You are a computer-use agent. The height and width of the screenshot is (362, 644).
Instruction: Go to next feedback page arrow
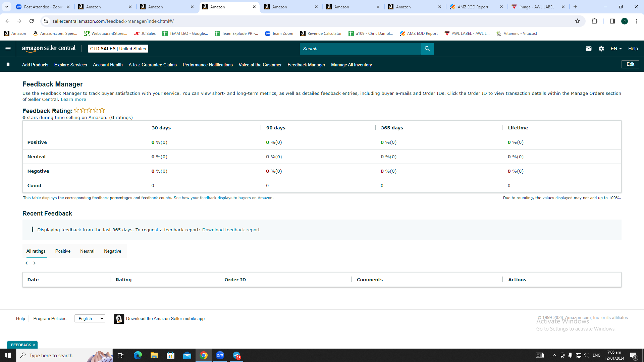click(x=34, y=263)
